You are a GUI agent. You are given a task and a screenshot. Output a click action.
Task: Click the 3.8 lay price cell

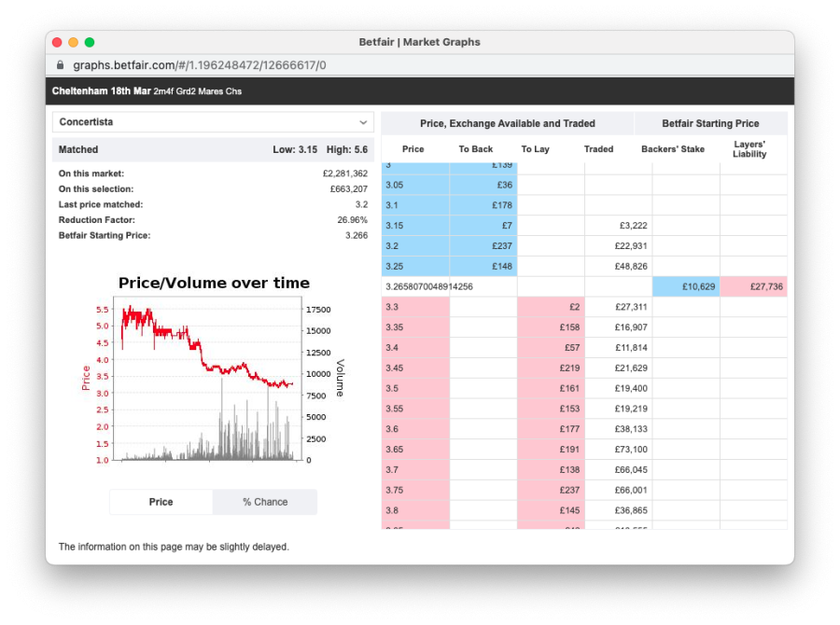[x=415, y=510]
